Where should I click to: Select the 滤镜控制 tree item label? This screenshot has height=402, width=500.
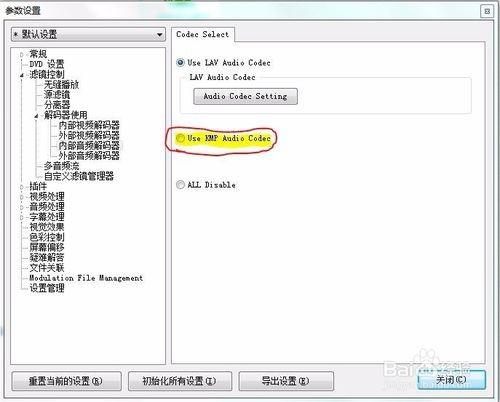(x=47, y=74)
